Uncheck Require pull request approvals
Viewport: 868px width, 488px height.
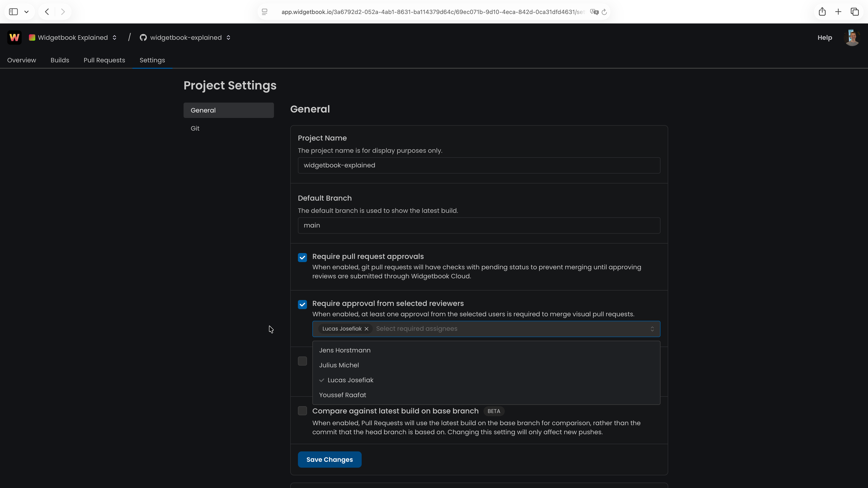point(302,258)
